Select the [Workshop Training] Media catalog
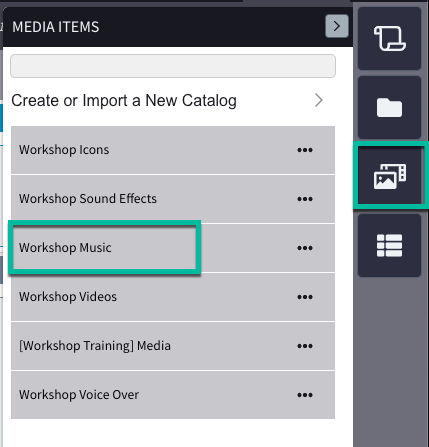This screenshot has width=429, height=447. [95, 346]
